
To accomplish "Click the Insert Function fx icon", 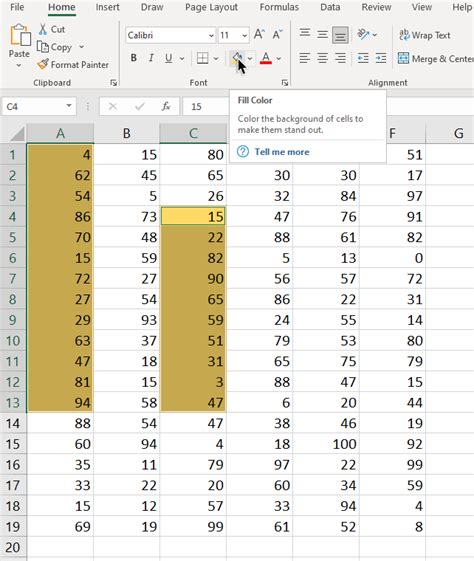I will pos(166,106).
